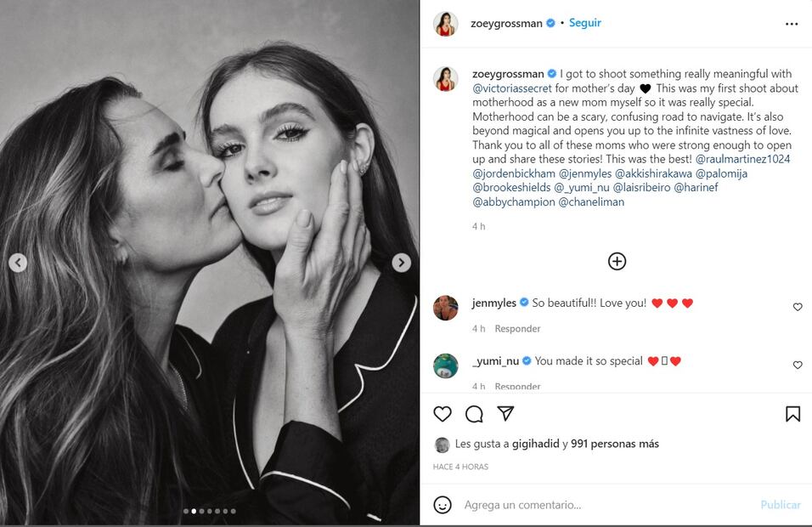812x527 pixels.
Task: Share the post via paper plane icon
Action: click(505, 414)
